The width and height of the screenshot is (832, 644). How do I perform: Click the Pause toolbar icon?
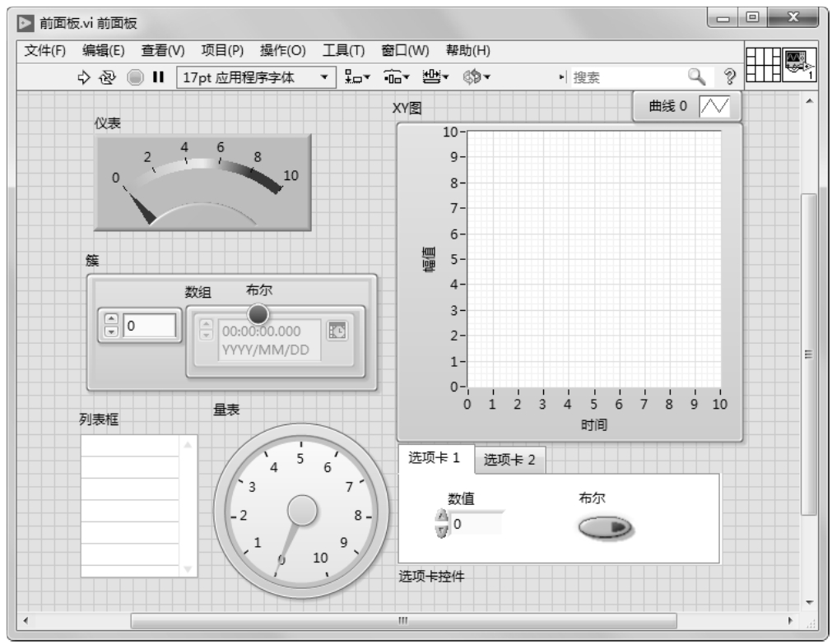[158, 77]
